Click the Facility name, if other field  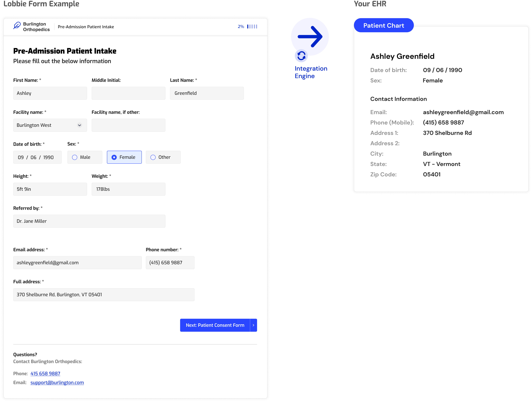tap(128, 125)
